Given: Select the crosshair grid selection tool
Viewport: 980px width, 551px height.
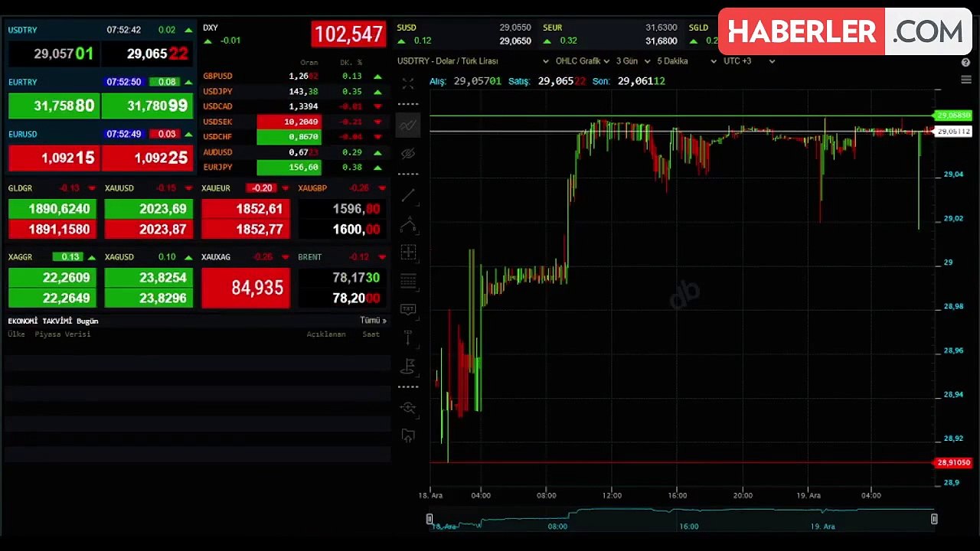Looking at the screenshot, I should (x=408, y=253).
